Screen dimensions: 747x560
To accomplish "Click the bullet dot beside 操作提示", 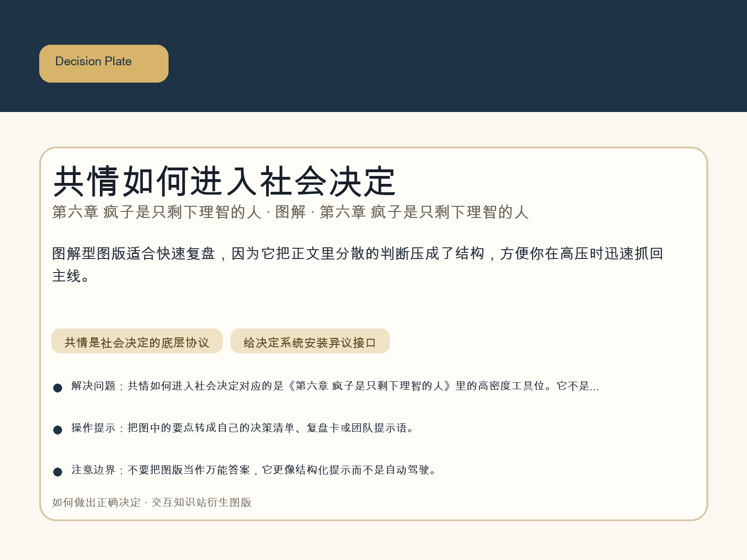I will [57, 430].
